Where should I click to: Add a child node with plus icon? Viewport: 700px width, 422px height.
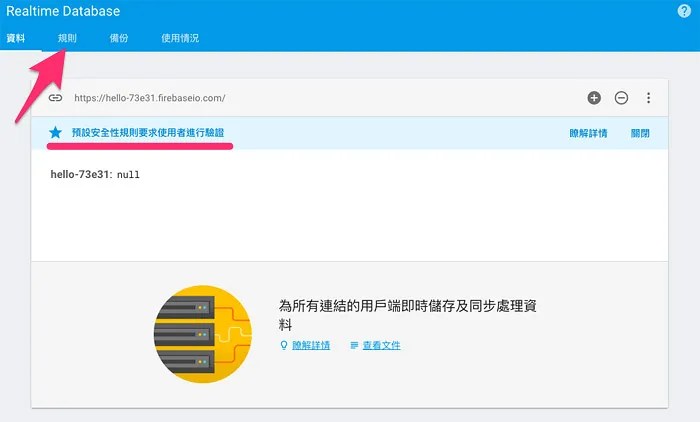[594, 98]
